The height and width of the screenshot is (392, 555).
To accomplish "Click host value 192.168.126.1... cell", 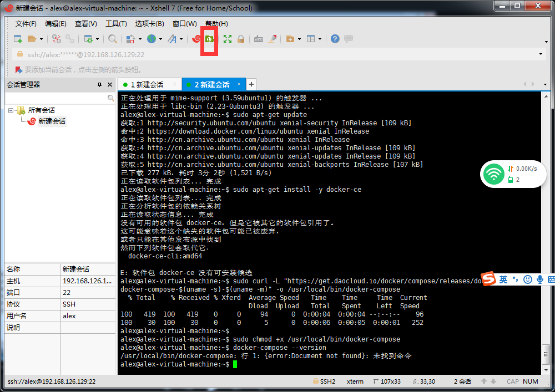I will (88, 281).
